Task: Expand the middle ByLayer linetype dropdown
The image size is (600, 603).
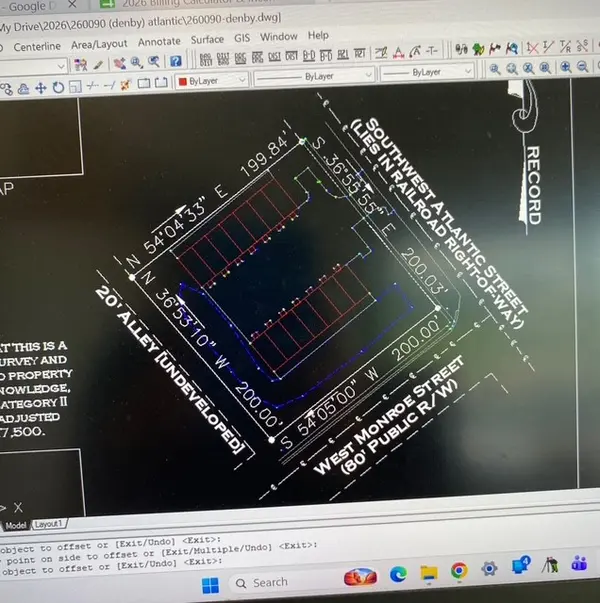Action: (x=368, y=74)
